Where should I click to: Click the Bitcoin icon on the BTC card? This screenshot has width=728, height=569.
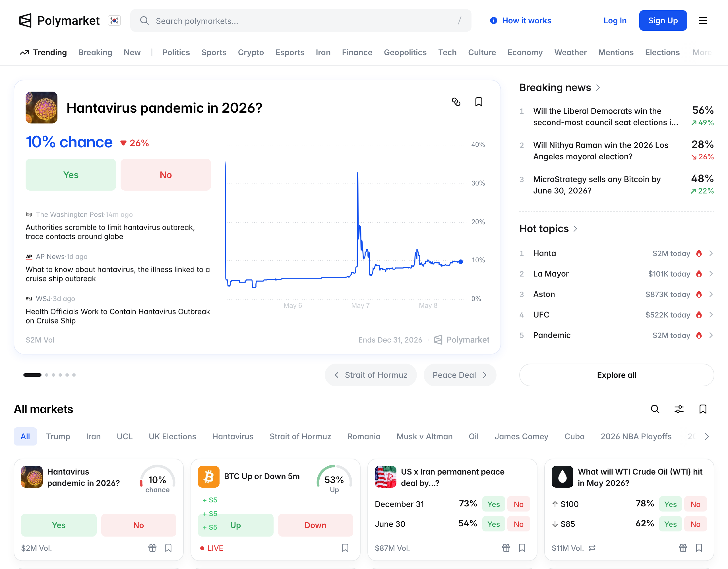coord(209,477)
